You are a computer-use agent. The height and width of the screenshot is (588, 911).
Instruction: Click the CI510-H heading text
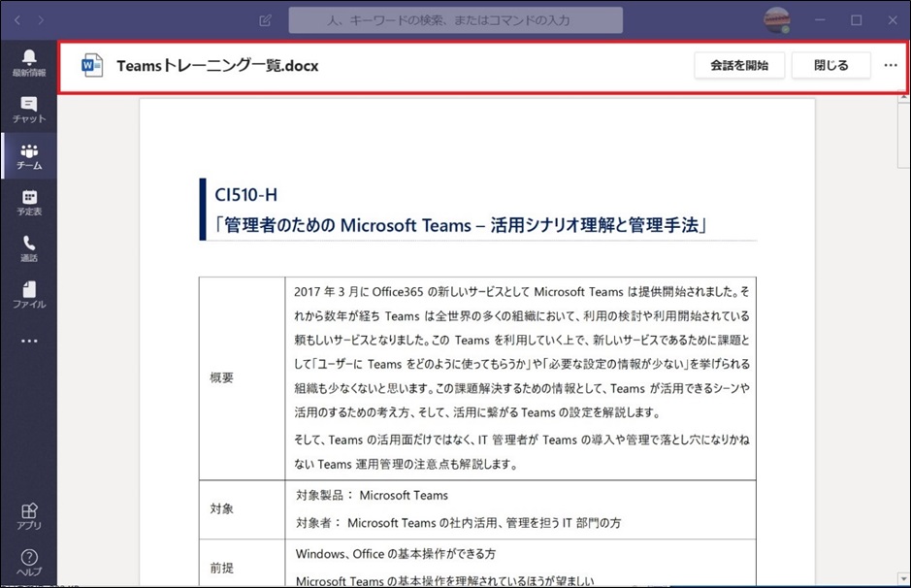tap(245, 195)
